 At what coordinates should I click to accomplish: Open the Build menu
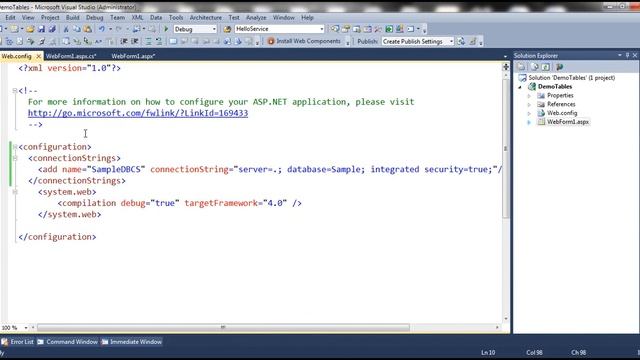coord(73,18)
